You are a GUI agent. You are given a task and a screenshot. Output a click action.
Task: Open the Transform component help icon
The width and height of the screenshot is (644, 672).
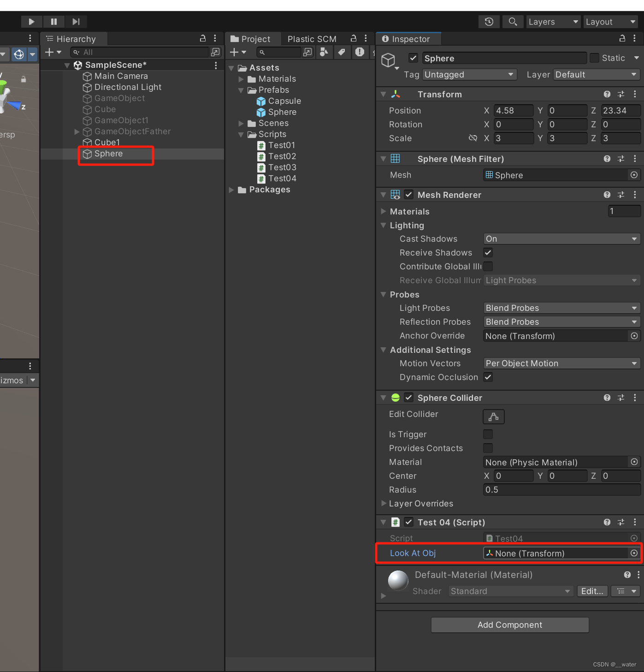[x=607, y=94]
